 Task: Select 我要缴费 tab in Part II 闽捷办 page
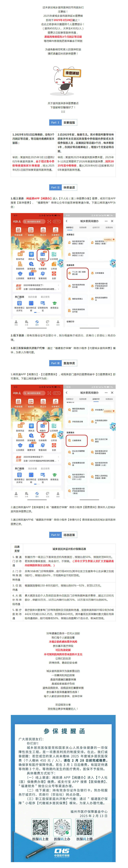(x=83, y=228)
